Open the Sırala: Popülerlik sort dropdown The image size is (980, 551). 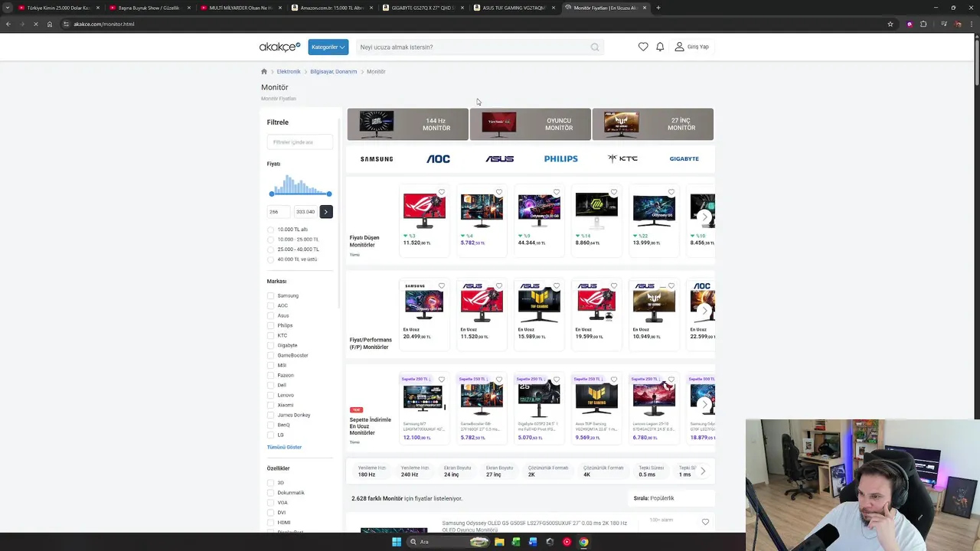point(670,498)
